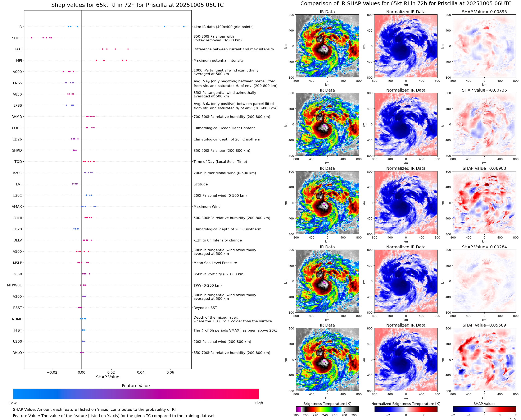Click the 'Reynolds SST' description text
This screenshot has height=420, width=521.
(205, 308)
